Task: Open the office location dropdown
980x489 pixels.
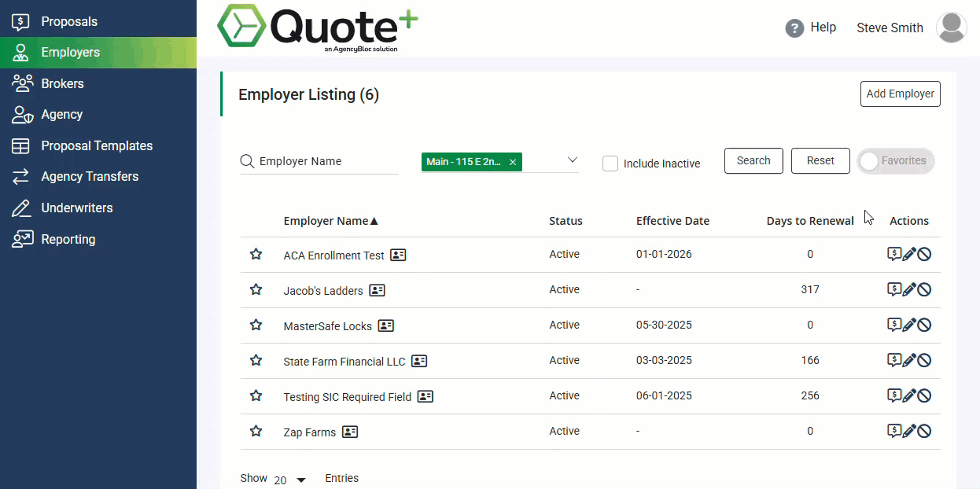Action: tap(572, 159)
